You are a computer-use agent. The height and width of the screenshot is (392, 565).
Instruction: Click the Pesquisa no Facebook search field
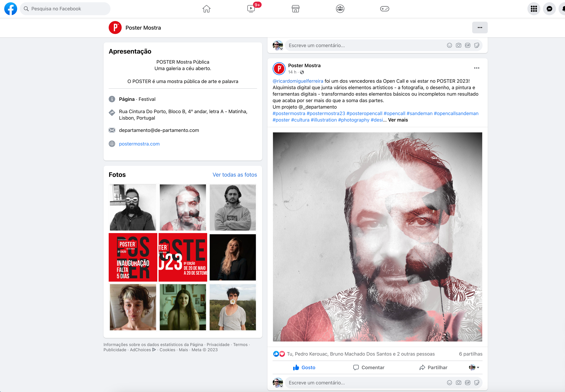[x=65, y=9]
